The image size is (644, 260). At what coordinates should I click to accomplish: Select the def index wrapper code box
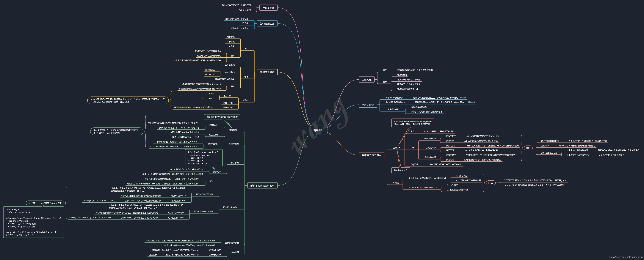pos(33,222)
